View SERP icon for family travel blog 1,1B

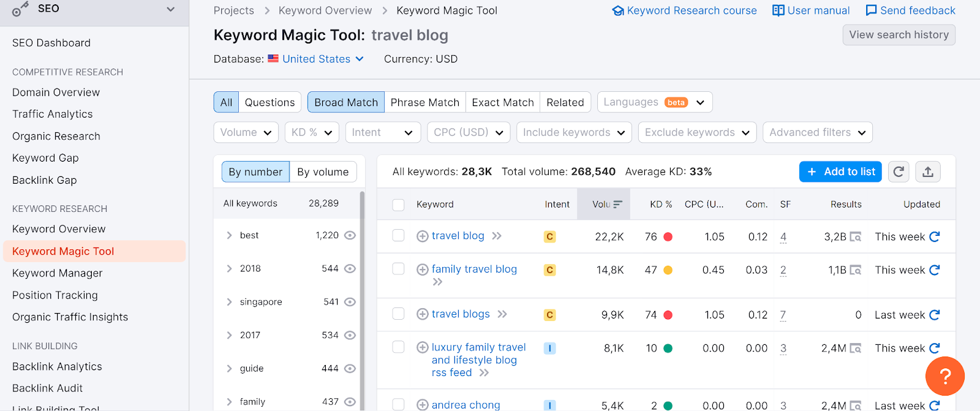856,270
